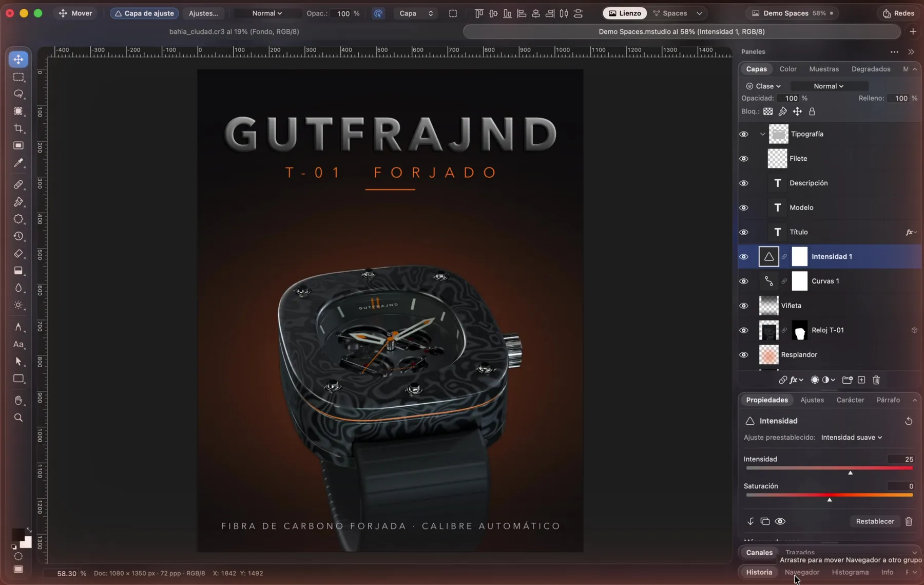Click lock all icon in Bloq. row
Viewport: 924px width, 585px height.
812,111
